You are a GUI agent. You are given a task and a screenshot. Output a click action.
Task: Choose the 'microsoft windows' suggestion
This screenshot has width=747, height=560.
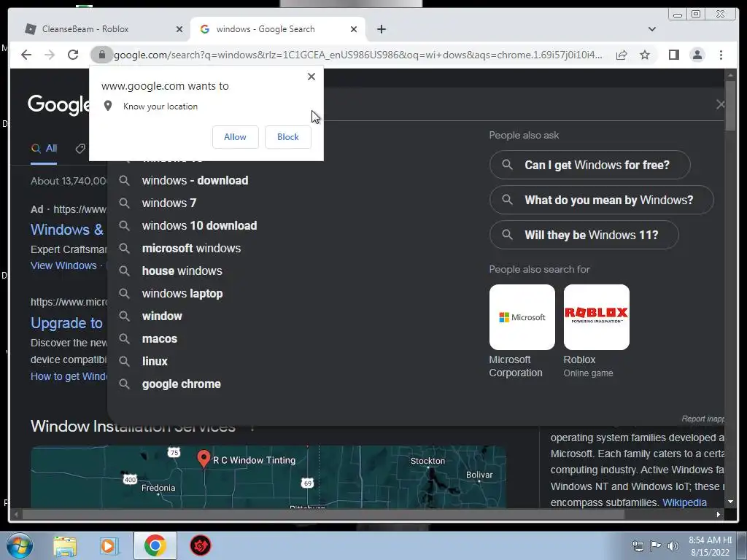click(x=191, y=248)
